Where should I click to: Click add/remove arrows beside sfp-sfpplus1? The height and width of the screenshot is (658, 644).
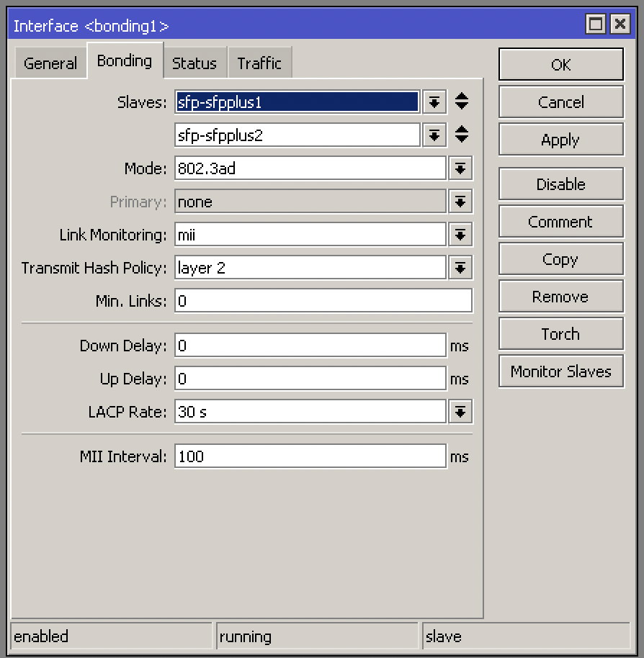(462, 101)
